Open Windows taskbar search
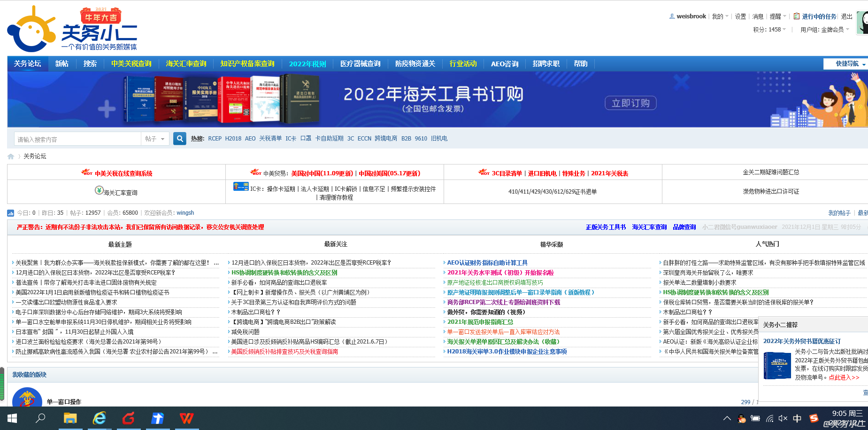 [41, 418]
